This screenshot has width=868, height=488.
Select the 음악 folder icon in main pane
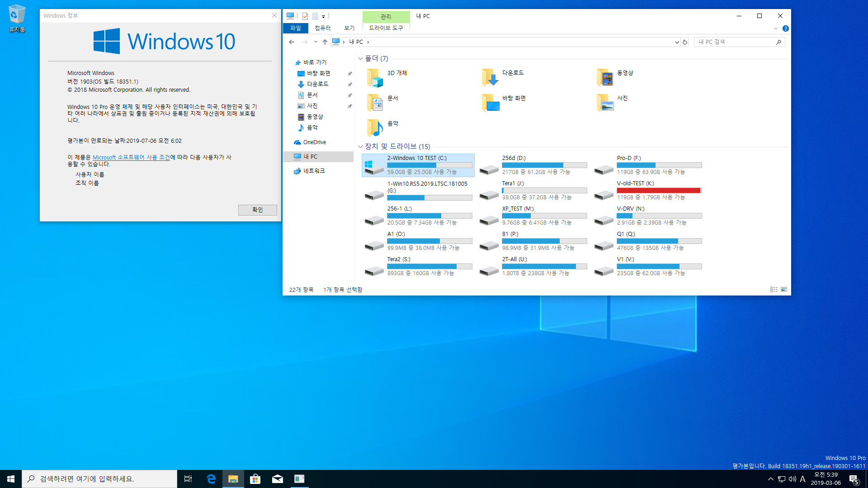[x=375, y=128]
